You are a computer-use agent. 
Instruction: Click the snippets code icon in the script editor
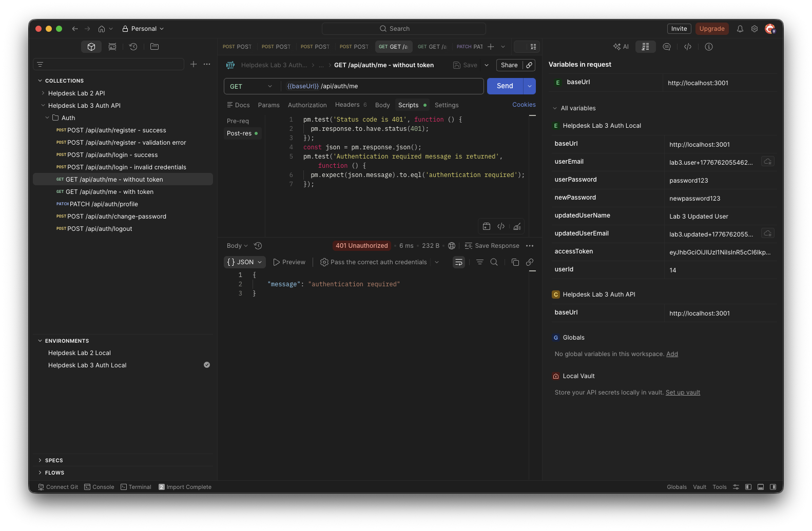(x=501, y=226)
